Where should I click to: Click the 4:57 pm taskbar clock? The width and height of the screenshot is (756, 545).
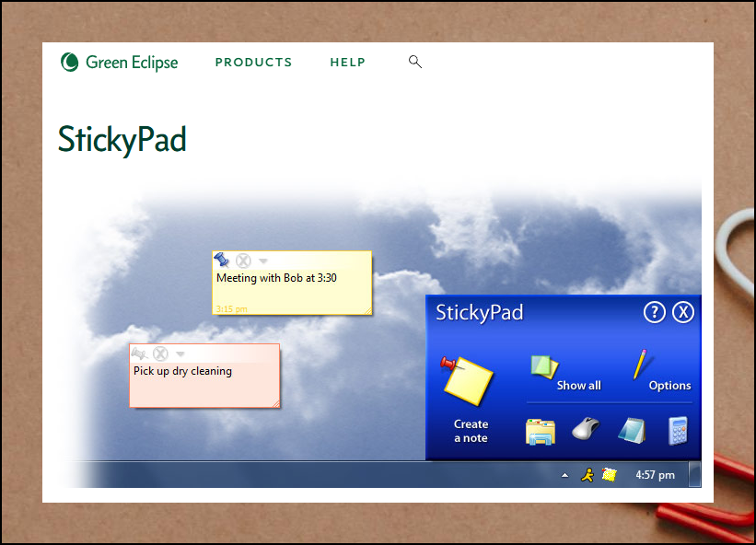coord(655,475)
